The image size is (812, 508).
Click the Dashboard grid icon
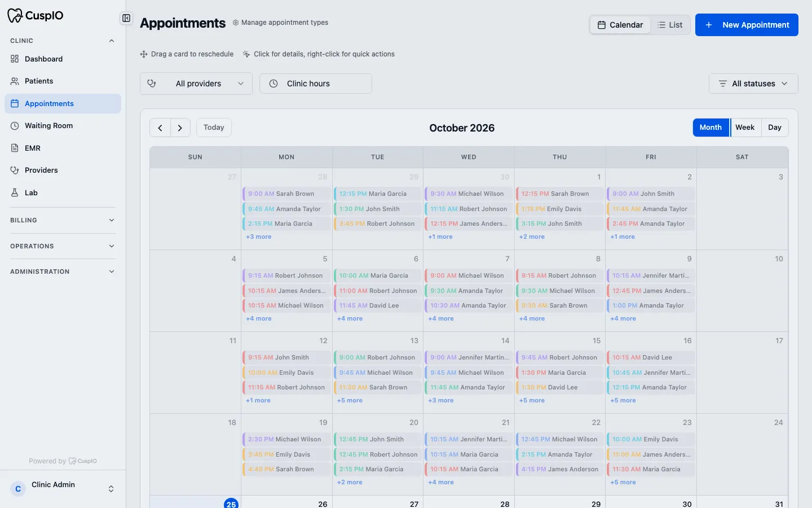15,59
